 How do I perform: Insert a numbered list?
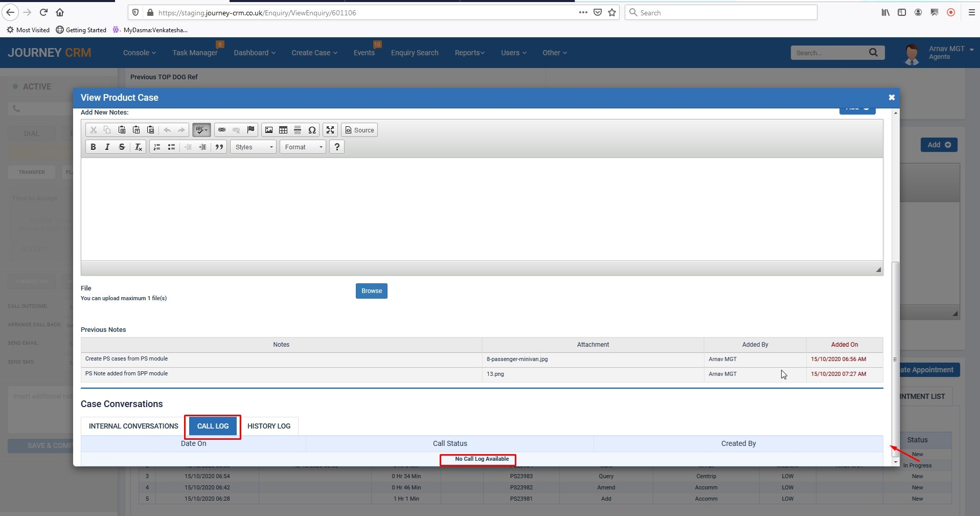coord(157,147)
